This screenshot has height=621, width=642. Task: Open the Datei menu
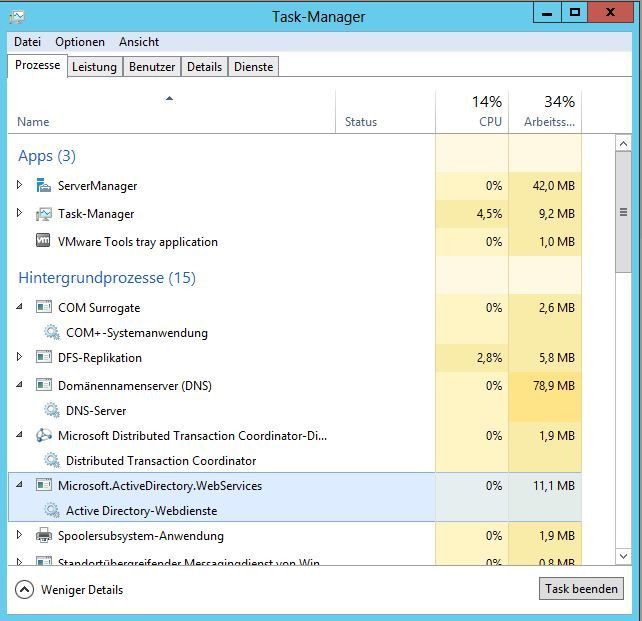[x=27, y=42]
